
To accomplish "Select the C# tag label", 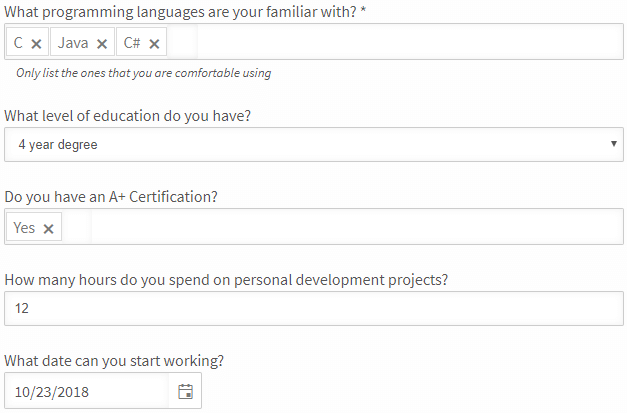I will click(132, 43).
